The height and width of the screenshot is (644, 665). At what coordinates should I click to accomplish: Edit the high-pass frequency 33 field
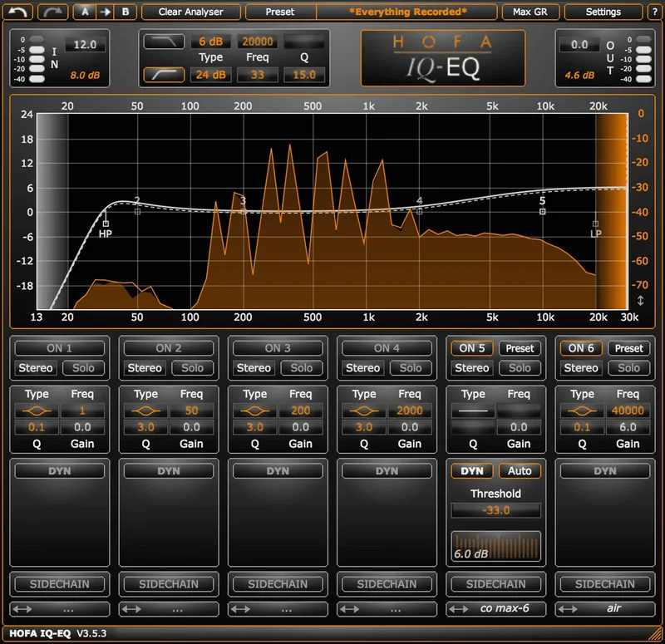coord(258,75)
